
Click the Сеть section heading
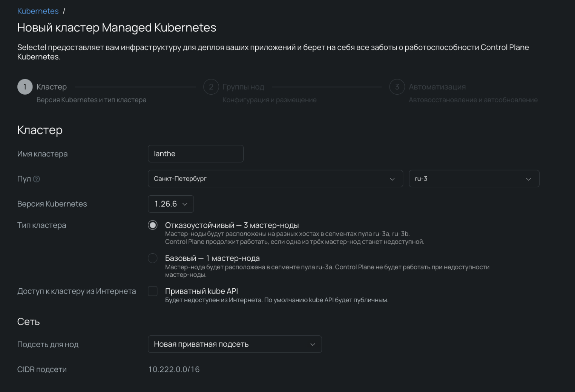(29, 322)
